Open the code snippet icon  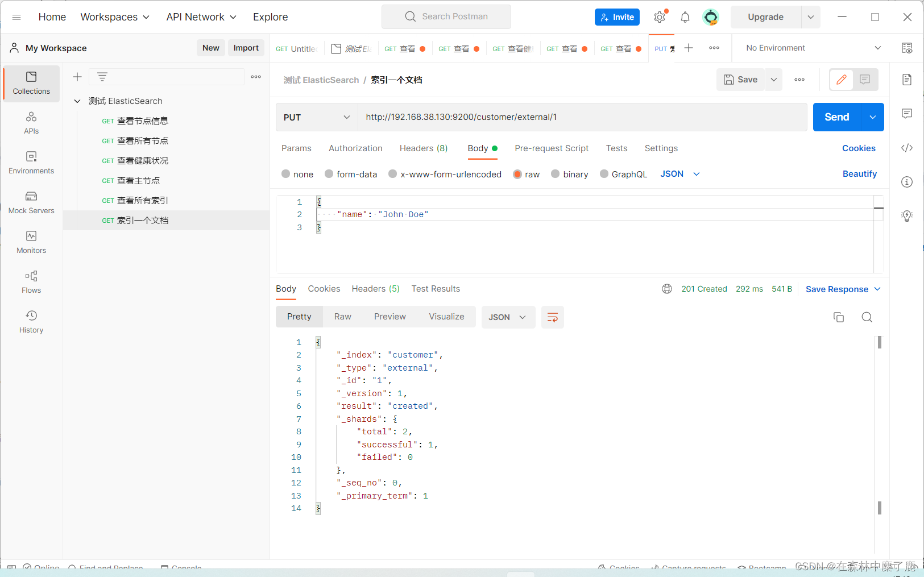tap(907, 148)
